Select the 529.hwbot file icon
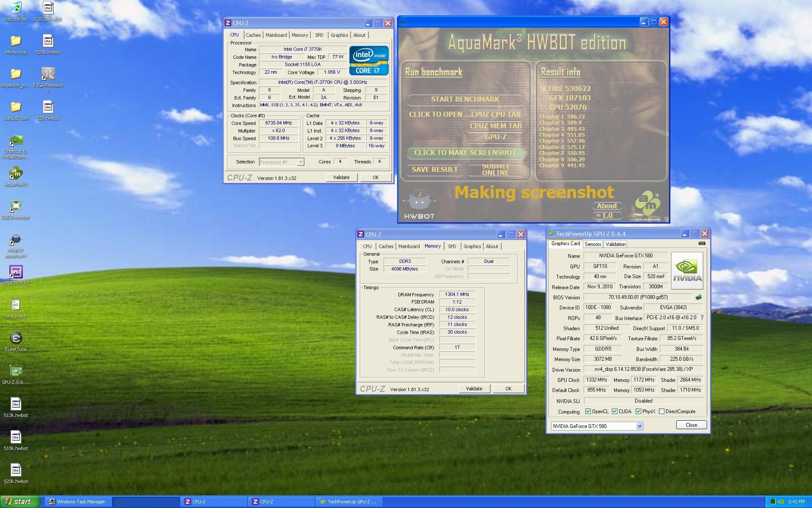Image resolution: width=812 pixels, height=508 pixels. click(48, 110)
